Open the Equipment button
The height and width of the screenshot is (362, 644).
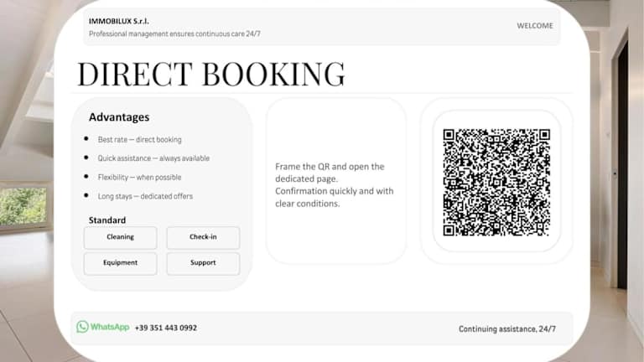click(x=120, y=263)
